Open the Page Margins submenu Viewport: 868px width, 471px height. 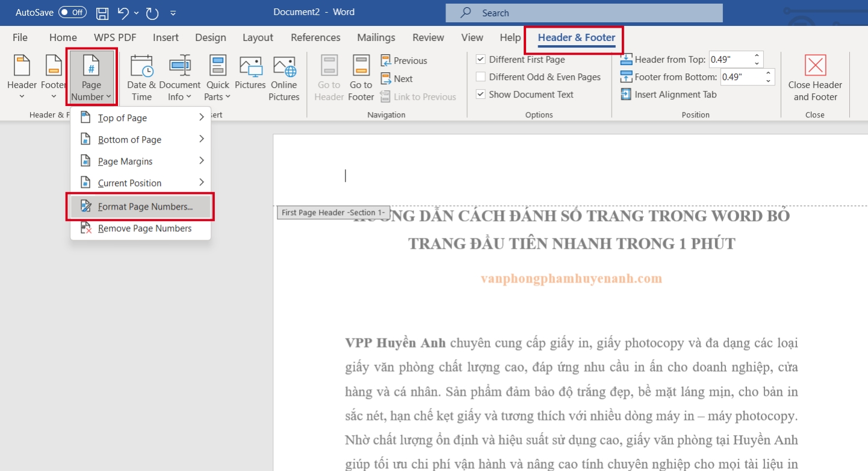(141, 161)
